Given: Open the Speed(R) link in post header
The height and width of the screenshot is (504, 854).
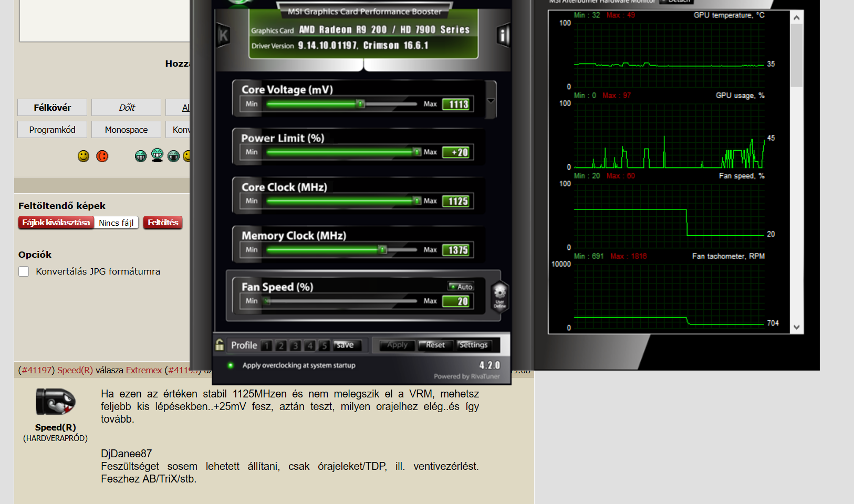Looking at the screenshot, I should pyautogui.click(x=75, y=370).
